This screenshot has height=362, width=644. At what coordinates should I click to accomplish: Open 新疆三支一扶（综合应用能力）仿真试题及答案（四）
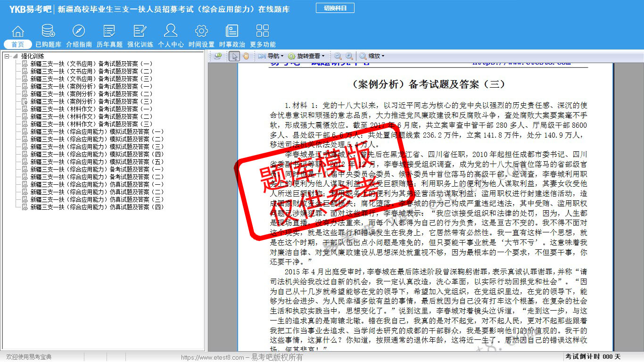97,207
